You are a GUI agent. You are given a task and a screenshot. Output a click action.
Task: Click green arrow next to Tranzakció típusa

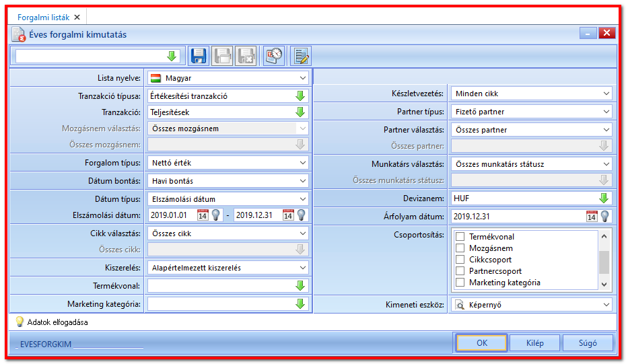[x=300, y=96]
